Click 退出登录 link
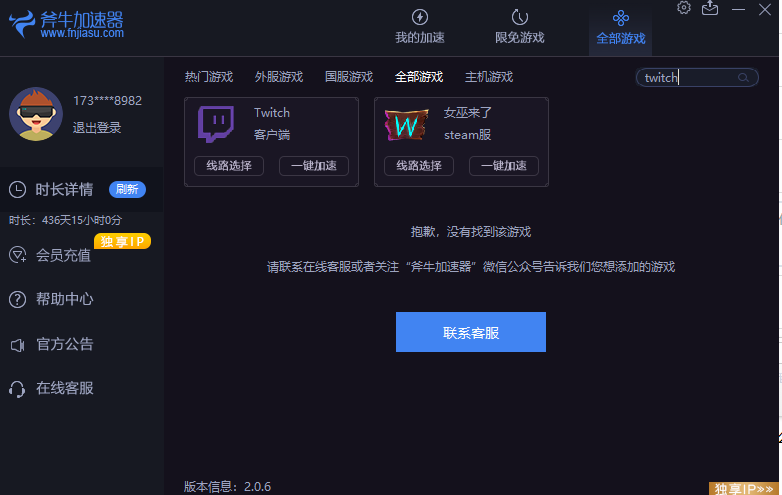Viewport: 782px width, 495px height. pos(97,128)
